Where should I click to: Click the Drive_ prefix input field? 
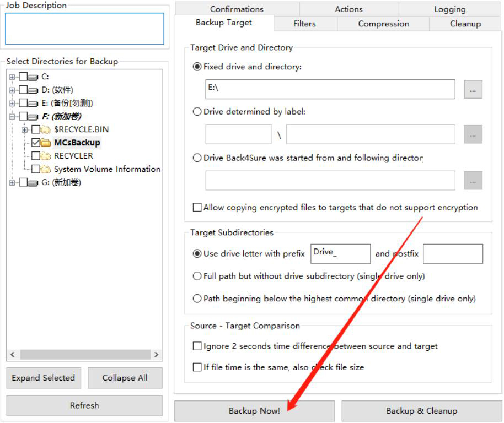click(340, 253)
